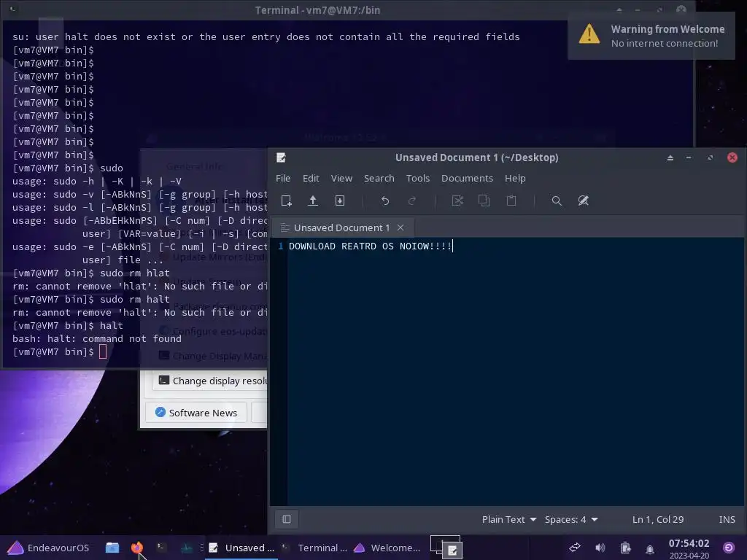Toggle the INS insert mode indicator
Image resolution: width=747 pixels, height=560 pixels.
click(x=727, y=519)
